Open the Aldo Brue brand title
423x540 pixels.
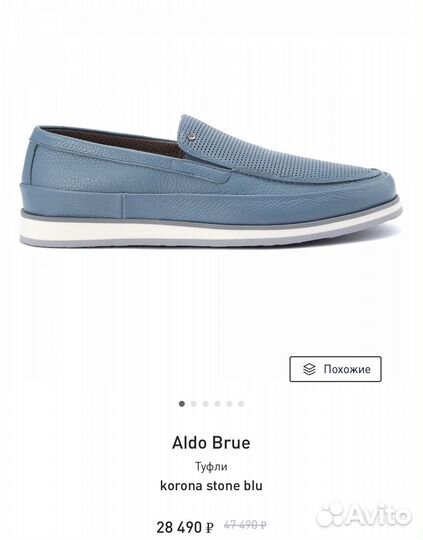(211, 443)
